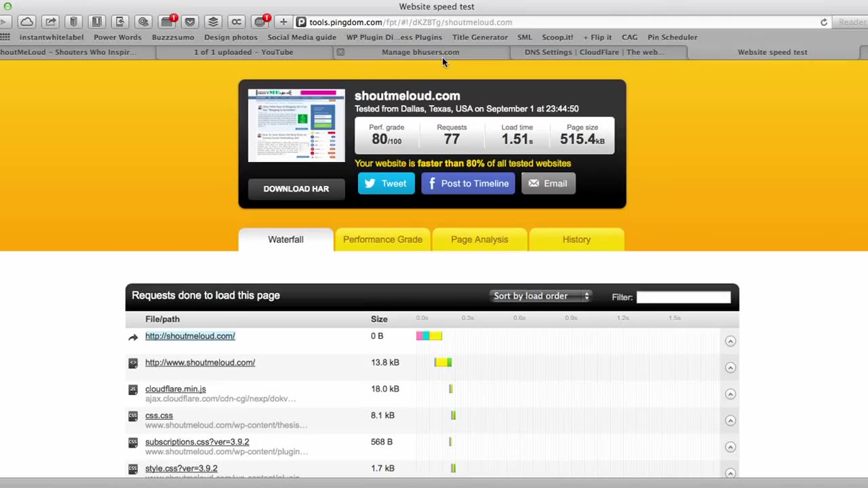868x488 pixels.
Task: Select the Website speed test browser tab
Action: [x=772, y=52]
